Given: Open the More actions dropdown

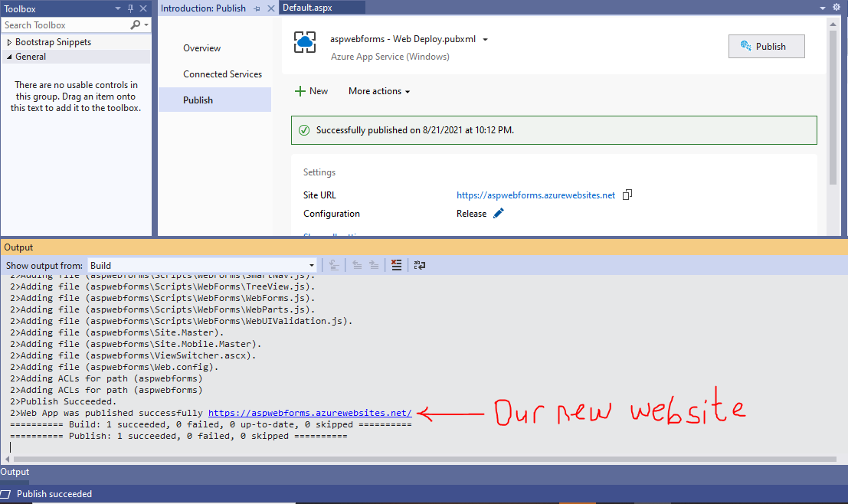Looking at the screenshot, I should point(379,91).
